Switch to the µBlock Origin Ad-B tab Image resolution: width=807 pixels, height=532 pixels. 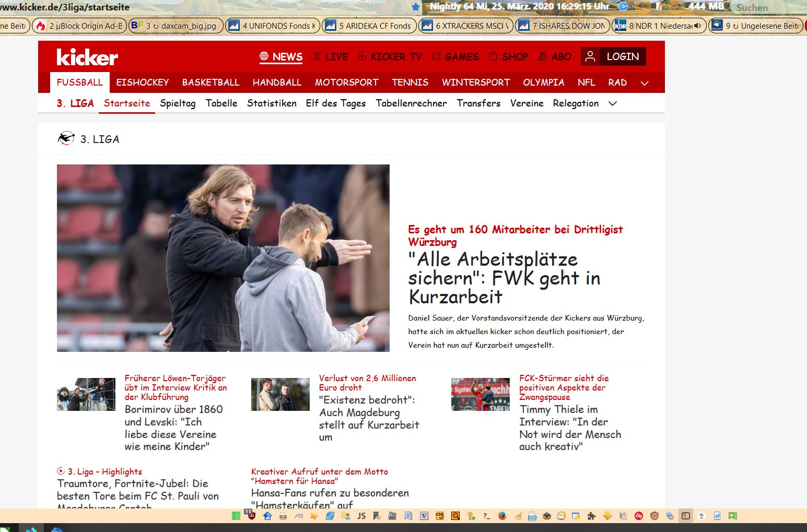[x=79, y=26]
